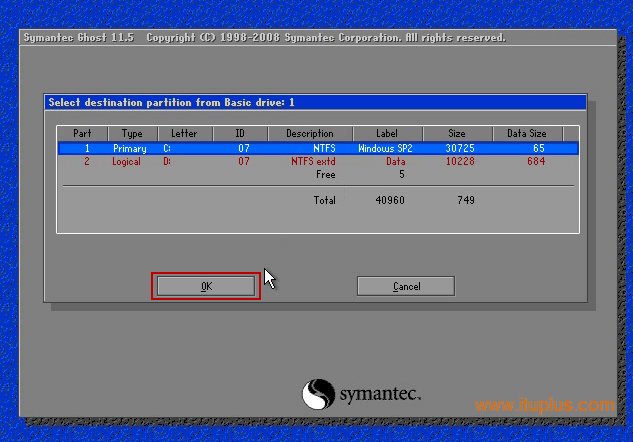
Task: Select partition 1 Primary row number
Action: (87, 149)
